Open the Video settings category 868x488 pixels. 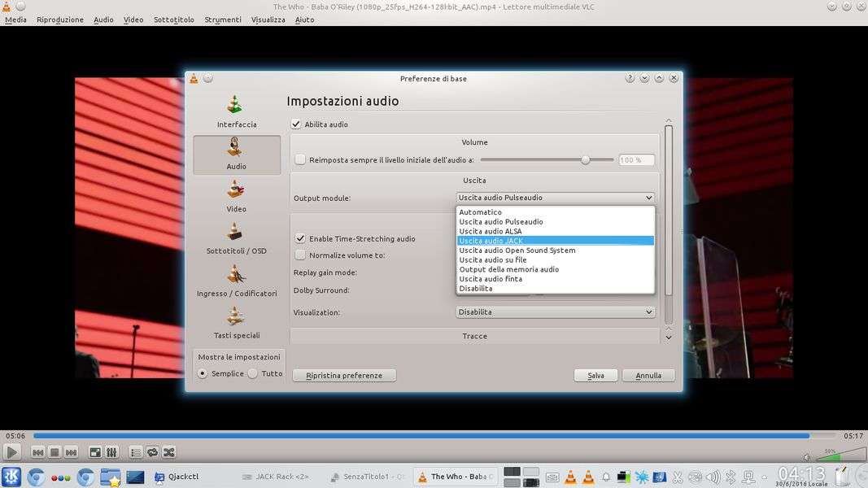click(236, 195)
